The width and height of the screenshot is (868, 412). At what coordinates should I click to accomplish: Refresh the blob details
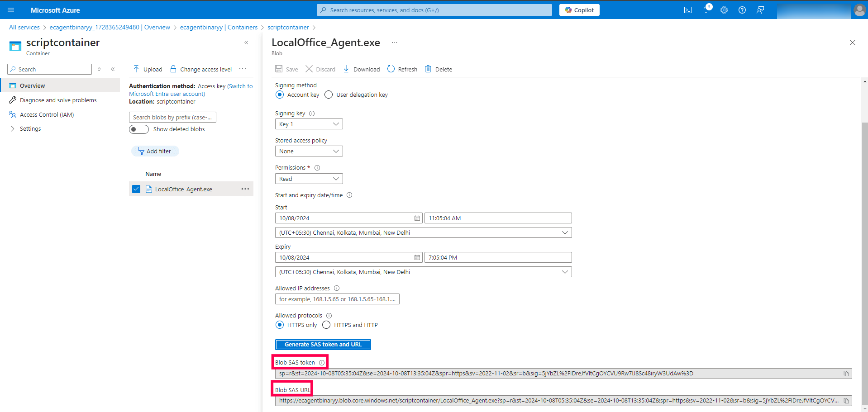pyautogui.click(x=402, y=69)
